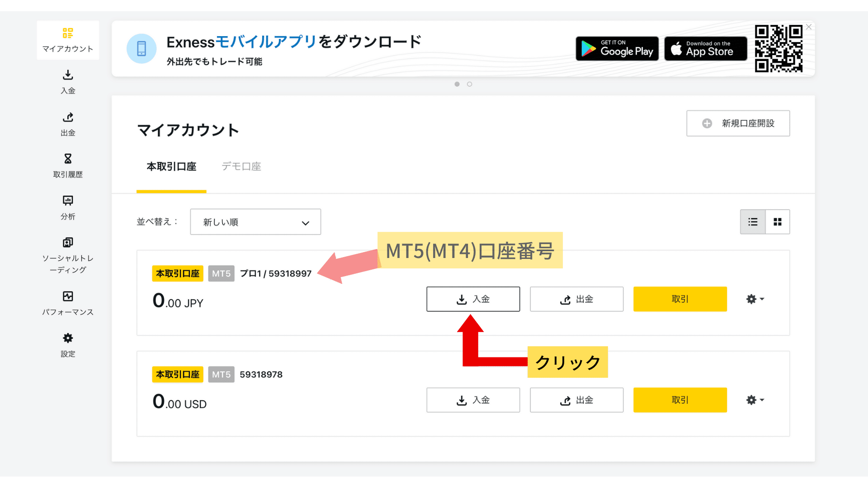Click the 本取引口座 badge on the USD account
The image size is (868, 488).
coord(178,375)
